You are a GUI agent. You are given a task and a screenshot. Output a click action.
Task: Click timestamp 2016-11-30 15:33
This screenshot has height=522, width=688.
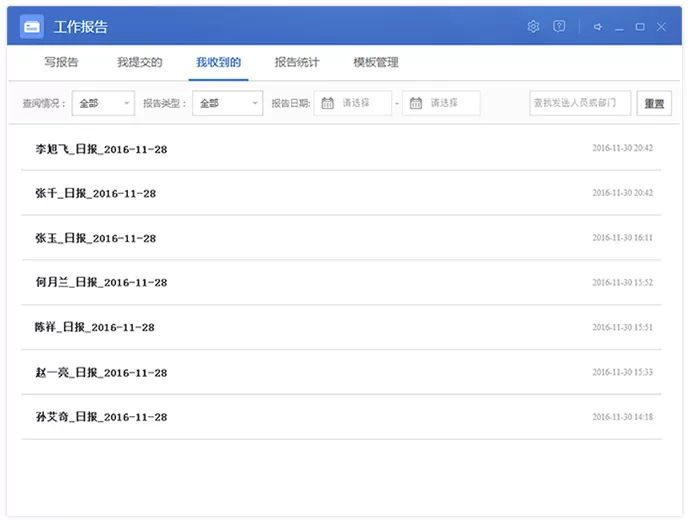pyautogui.click(x=622, y=372)
